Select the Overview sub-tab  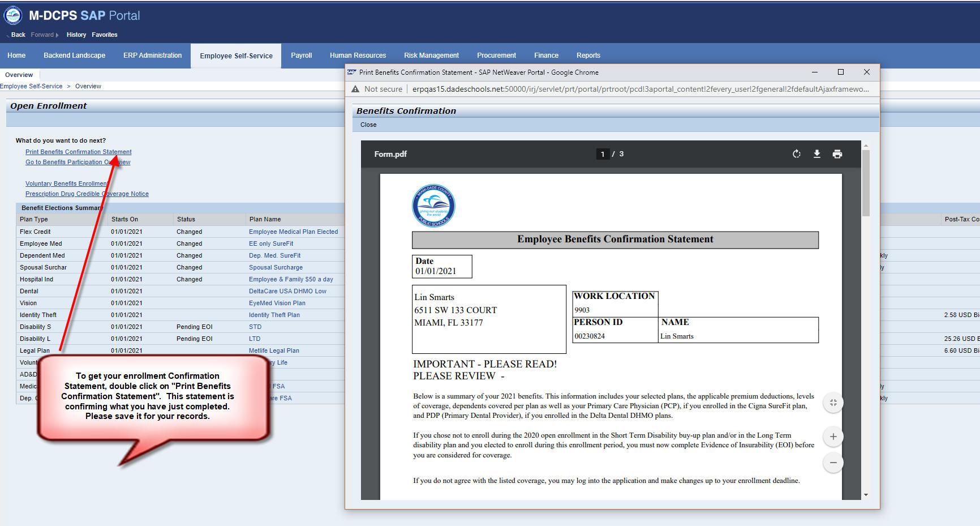click(x=19, y=75)
